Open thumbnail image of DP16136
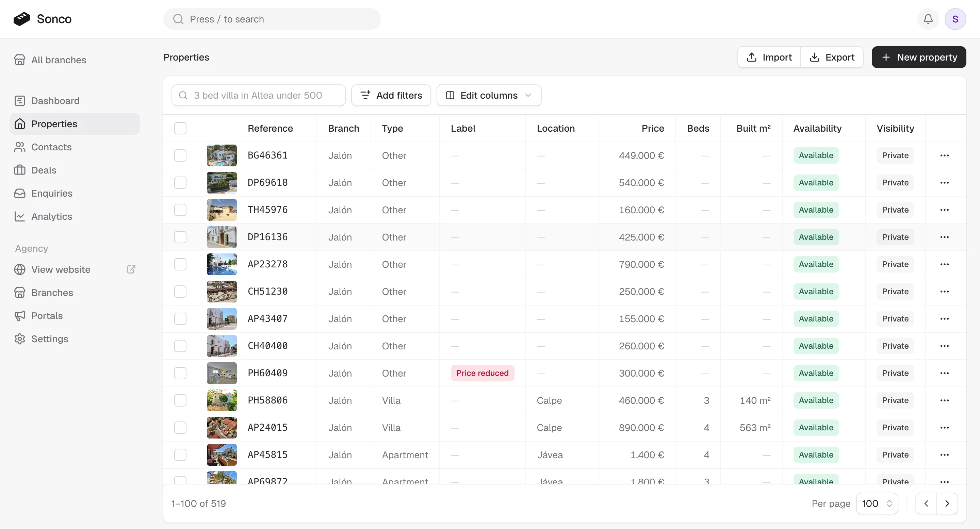Screen dimensions: 980x529 click(222, 237)
